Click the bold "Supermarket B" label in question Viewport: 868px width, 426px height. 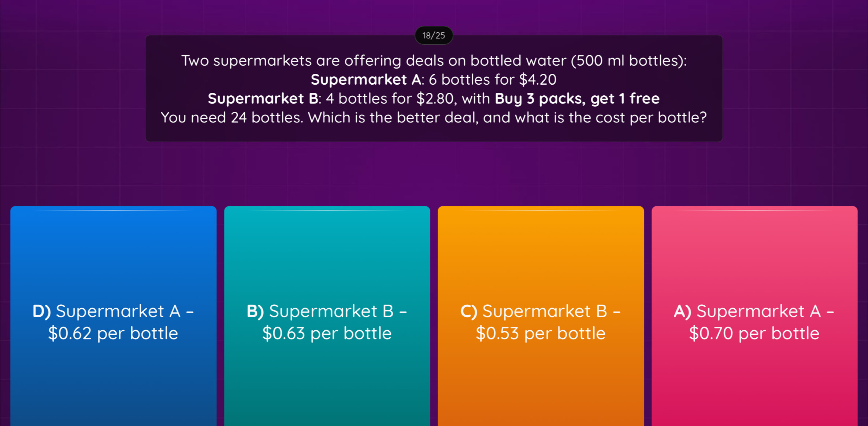pos(263,99)
